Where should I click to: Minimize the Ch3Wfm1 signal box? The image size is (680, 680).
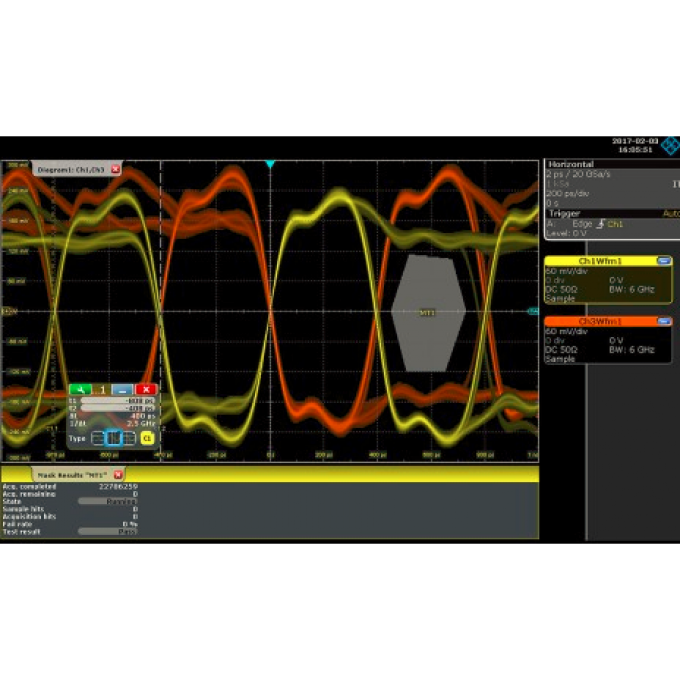664,321
